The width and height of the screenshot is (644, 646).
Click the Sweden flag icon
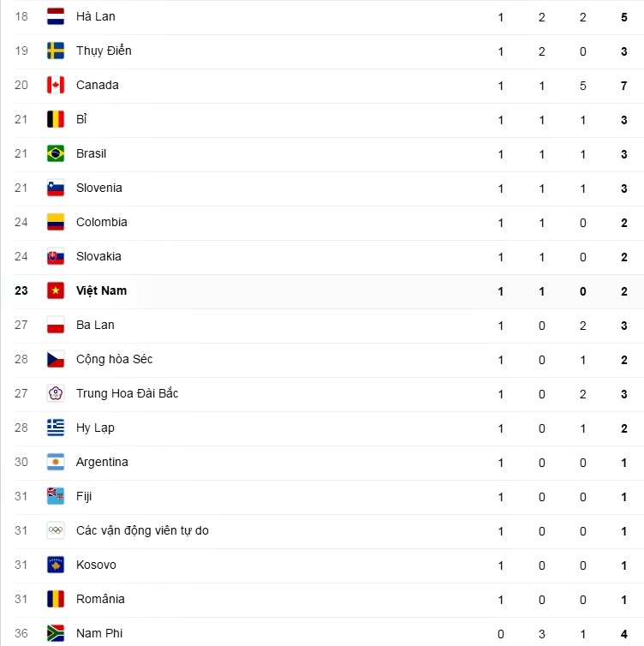tap(56, 51)
